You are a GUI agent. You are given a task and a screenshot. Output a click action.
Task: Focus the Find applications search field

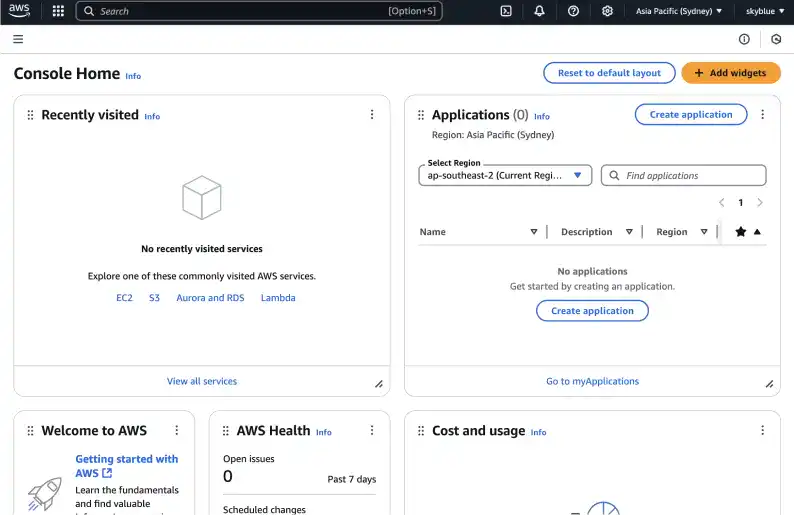click(683, 175)
